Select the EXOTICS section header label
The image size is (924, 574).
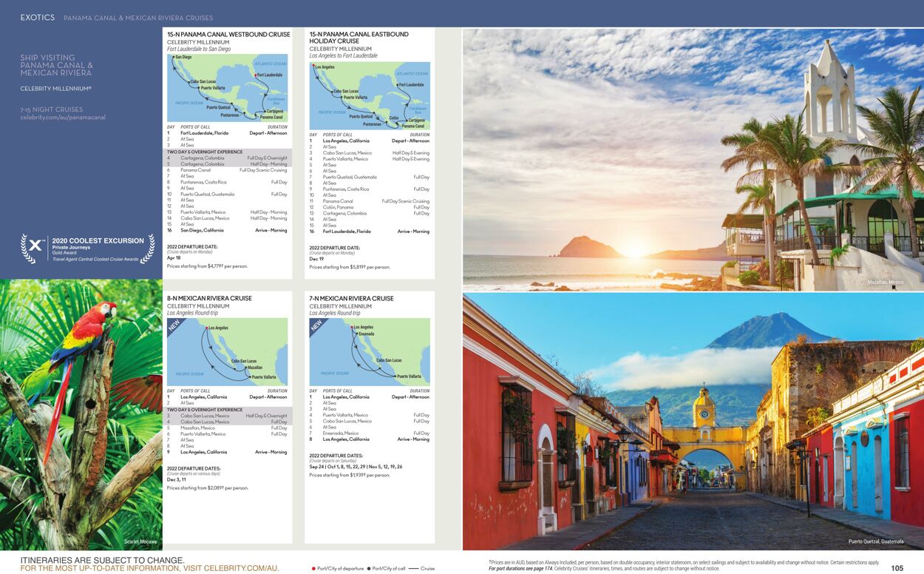coord(38,17)
